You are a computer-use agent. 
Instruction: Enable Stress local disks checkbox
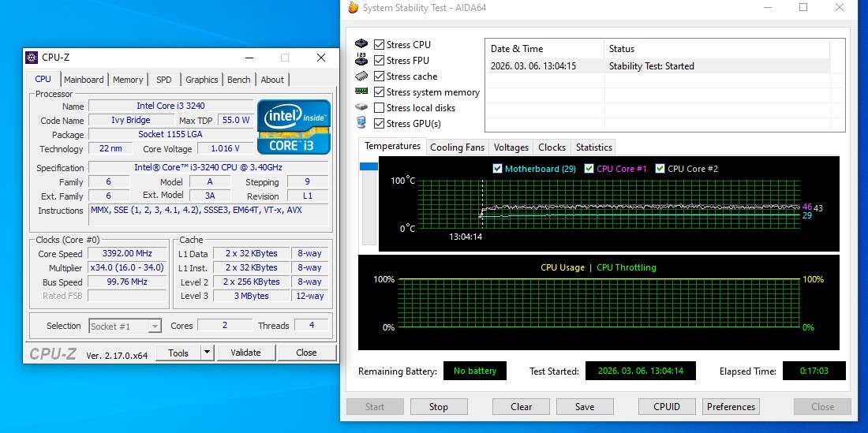coord(380,108)
